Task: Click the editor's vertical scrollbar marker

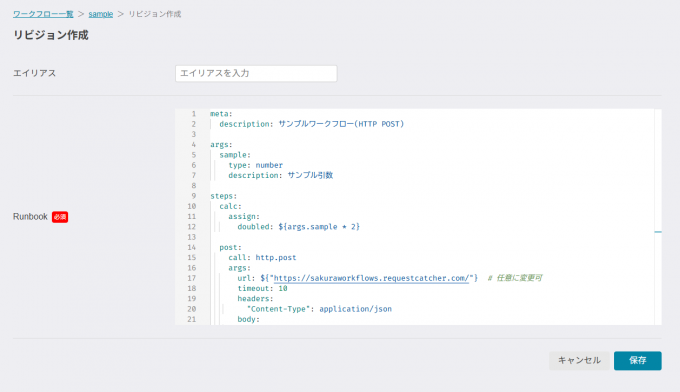Action: click(x=658, y=232)
